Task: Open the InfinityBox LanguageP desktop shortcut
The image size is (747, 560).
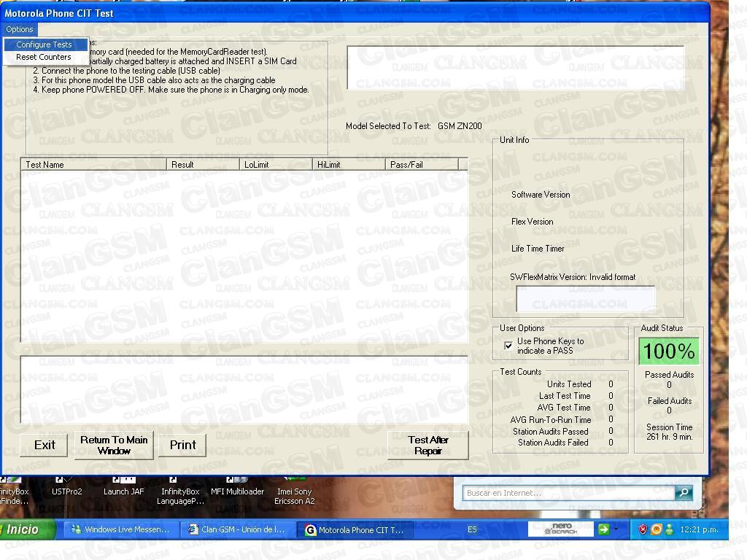Action: 180,491
